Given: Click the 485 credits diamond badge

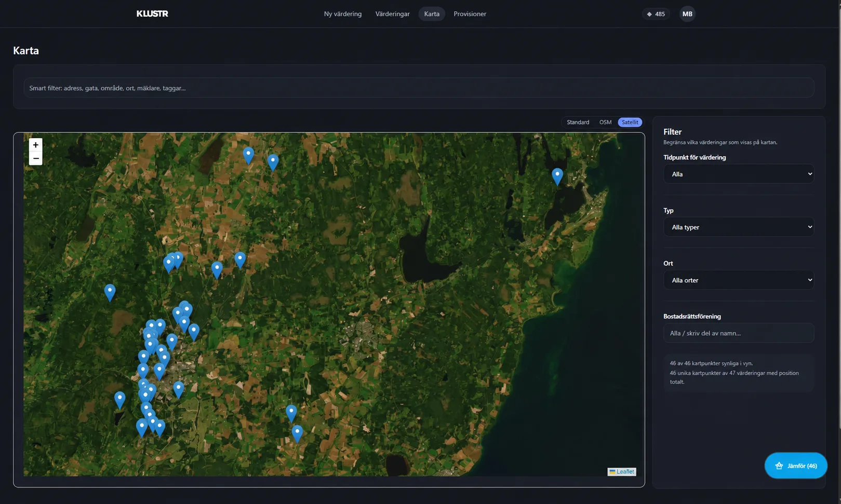Looking at the screenshot, I should pos(656,14).
